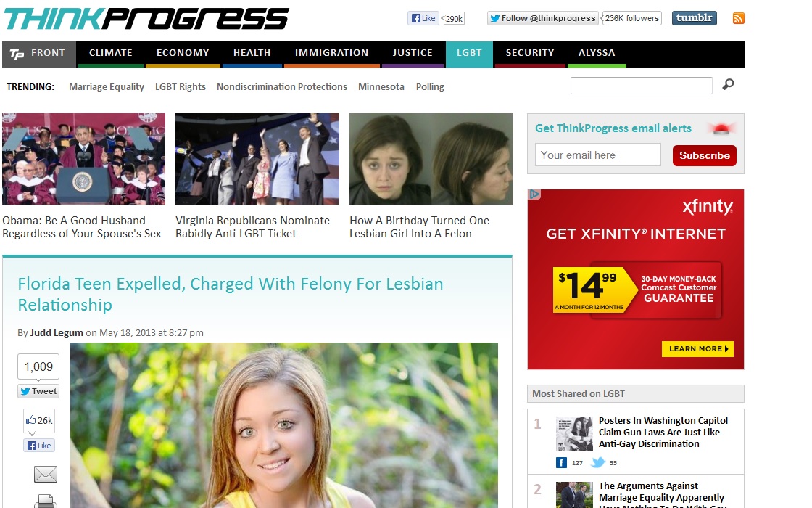The width and height of the screenshot is (812, 508).
Task: Click the Subscribe button
Action: pyautogui.click(x=704, y=155)
